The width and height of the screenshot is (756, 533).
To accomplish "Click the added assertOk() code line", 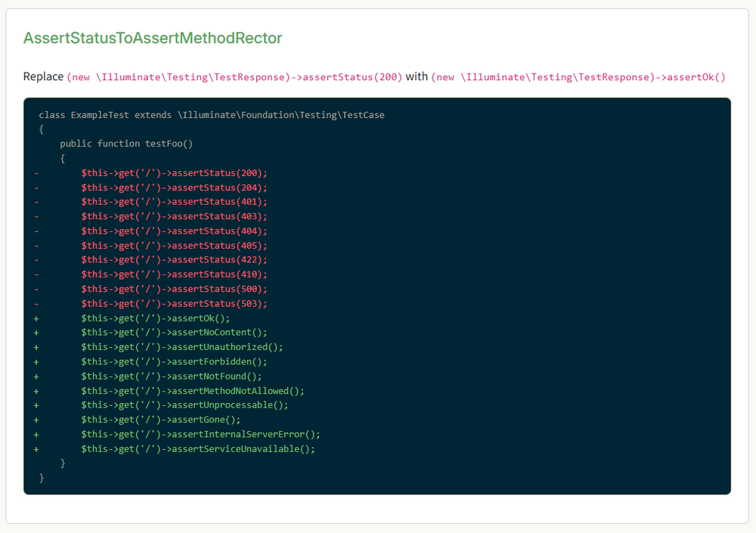I will pos(155,318).
